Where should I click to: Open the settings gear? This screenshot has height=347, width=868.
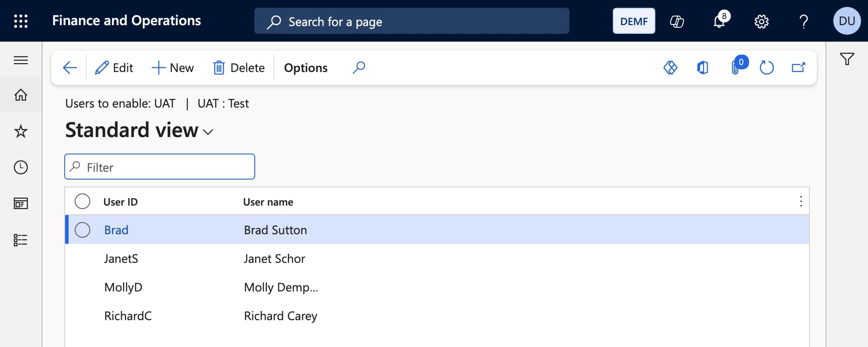point(761,21)
